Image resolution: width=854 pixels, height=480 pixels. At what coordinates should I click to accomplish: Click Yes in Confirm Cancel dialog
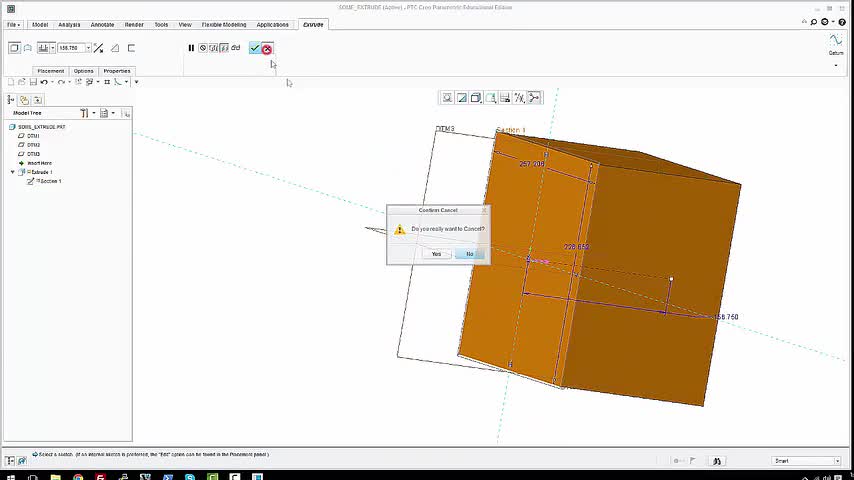tap(436, 254)
